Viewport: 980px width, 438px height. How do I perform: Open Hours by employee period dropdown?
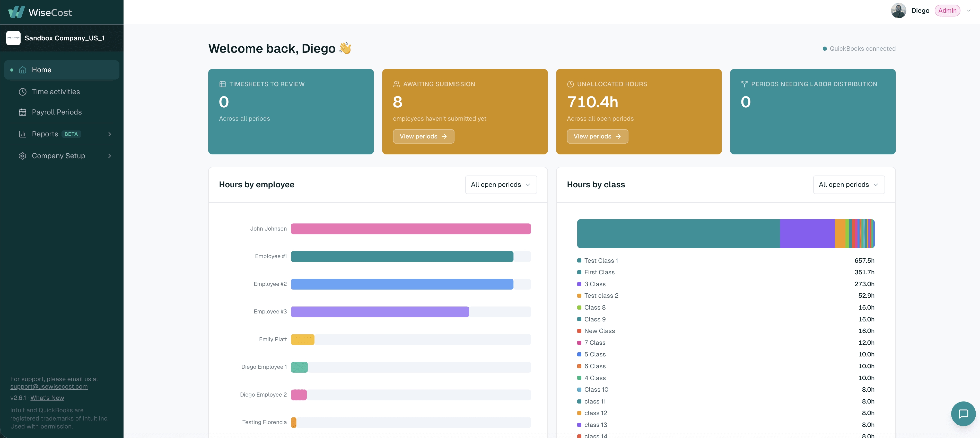[x=501, y=185]
